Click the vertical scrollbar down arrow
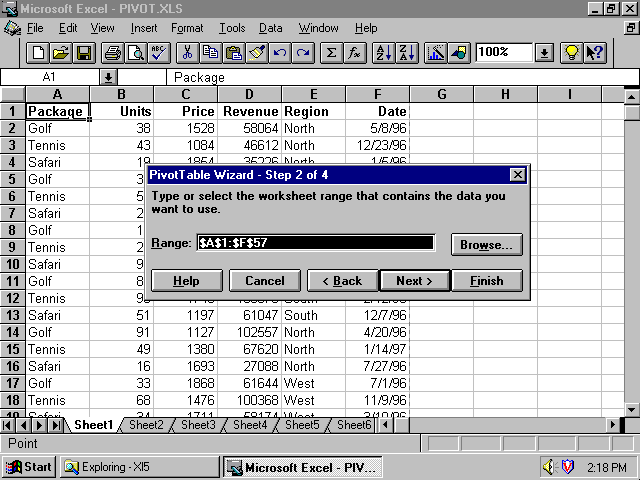640x480 pixels. (631, 409)
